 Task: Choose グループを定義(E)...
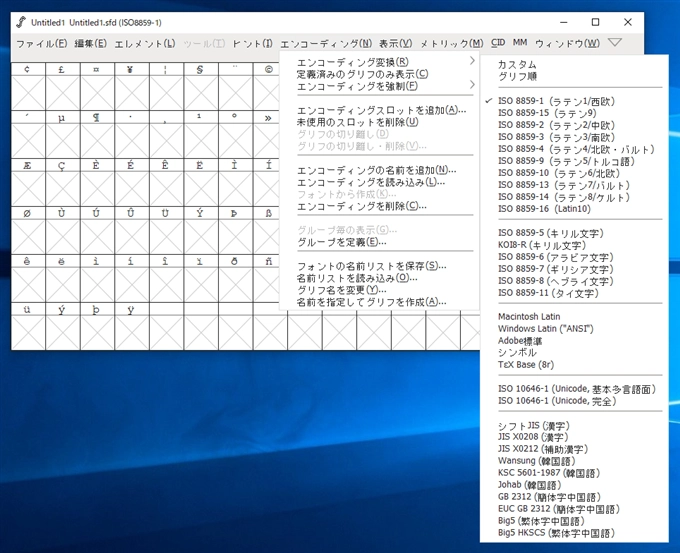pyautogui.click(x=379, y=242)
